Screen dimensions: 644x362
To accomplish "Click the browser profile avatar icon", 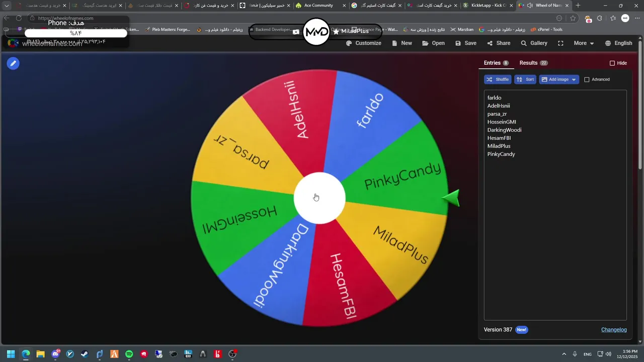I will [625, 18].
